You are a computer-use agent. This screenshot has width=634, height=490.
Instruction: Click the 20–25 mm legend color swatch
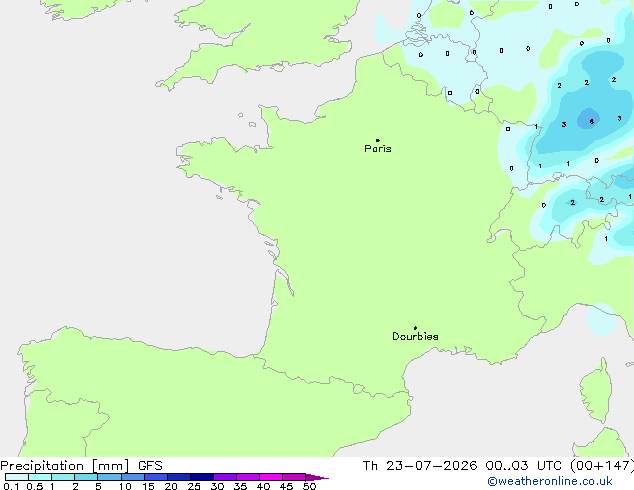179,477
